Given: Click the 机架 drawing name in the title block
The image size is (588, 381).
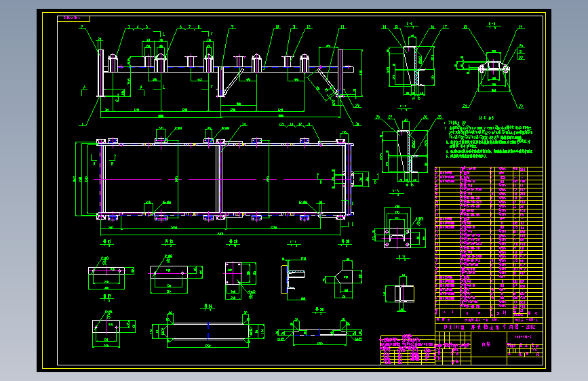Looking at the screenshot, I should click(486, 344).
